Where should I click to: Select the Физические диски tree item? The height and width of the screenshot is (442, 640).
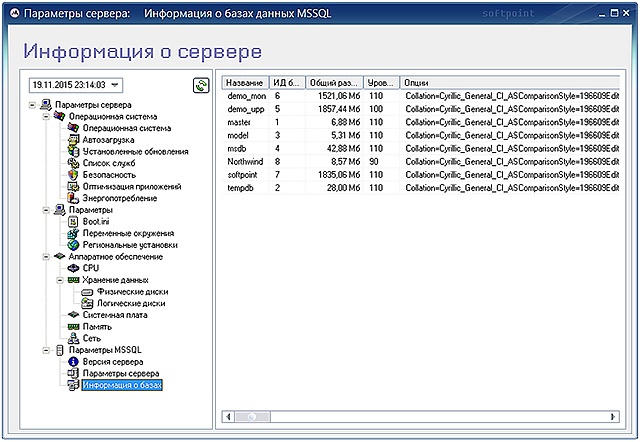point(133,292)
